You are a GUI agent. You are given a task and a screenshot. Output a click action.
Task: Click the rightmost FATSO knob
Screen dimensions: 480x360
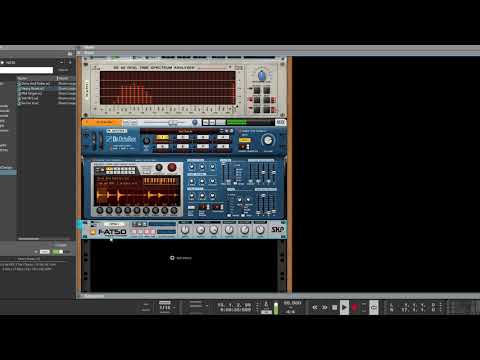tap(260, 230)
